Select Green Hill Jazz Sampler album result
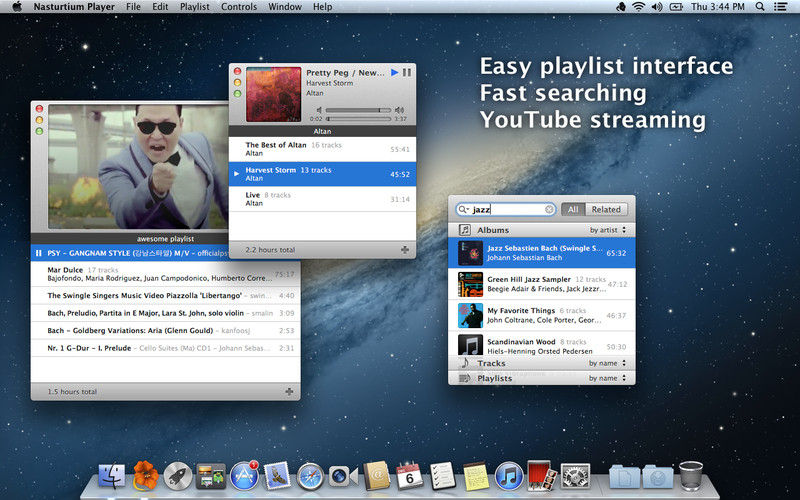Screen dimensions: 800x500 (x=542, y=284)
